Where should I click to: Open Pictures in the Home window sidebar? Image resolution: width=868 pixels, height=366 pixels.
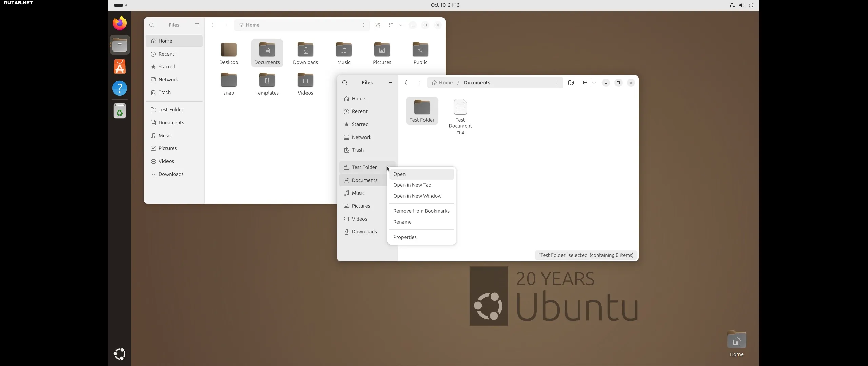(174, 148)
